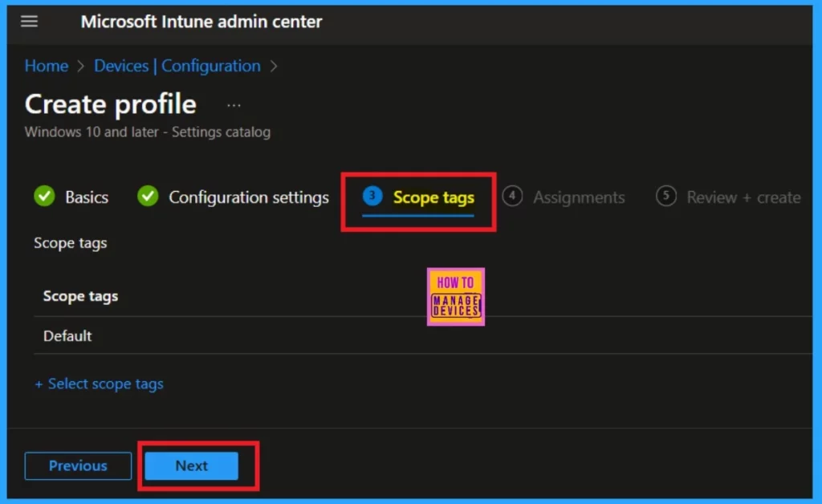The image size is (822, 504).
Task: Click the step 4 circle icon
Action: (x=512, y=197)
